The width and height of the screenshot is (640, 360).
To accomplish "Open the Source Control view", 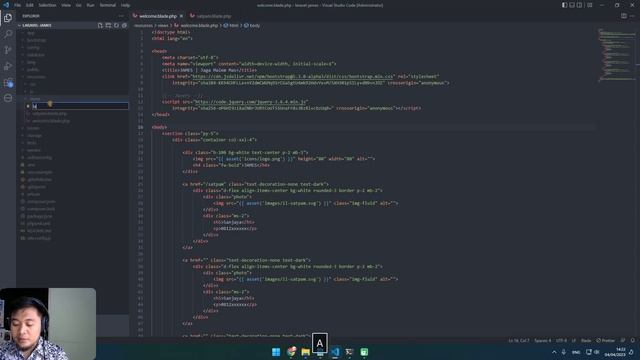I will (x=8, y=50).
